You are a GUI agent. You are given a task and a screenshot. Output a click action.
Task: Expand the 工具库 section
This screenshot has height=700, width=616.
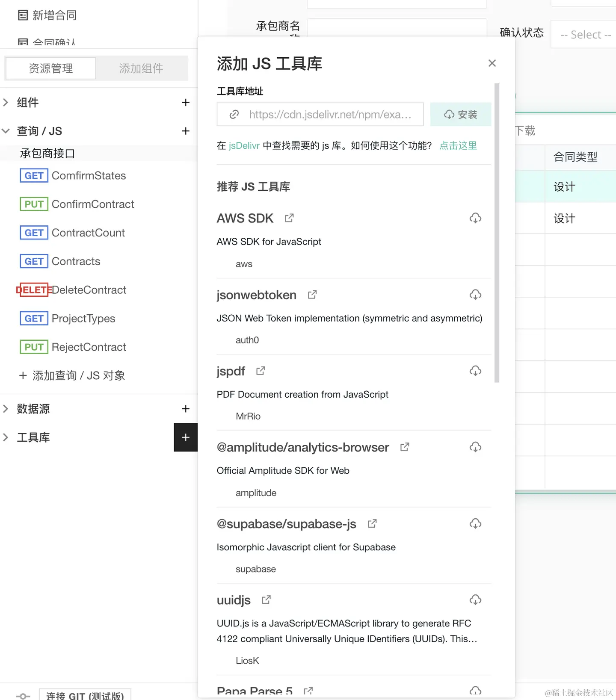tap(6, 437)
